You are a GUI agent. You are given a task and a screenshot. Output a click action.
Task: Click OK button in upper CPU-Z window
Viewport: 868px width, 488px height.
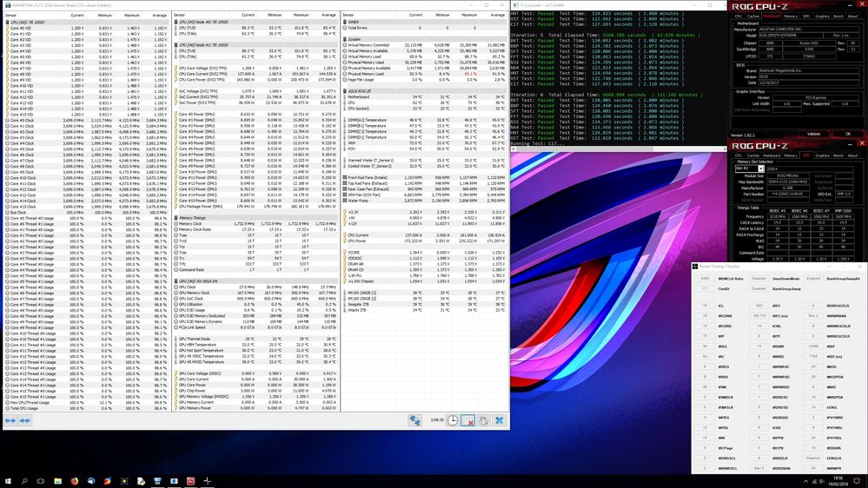click(x=847, y=134)
